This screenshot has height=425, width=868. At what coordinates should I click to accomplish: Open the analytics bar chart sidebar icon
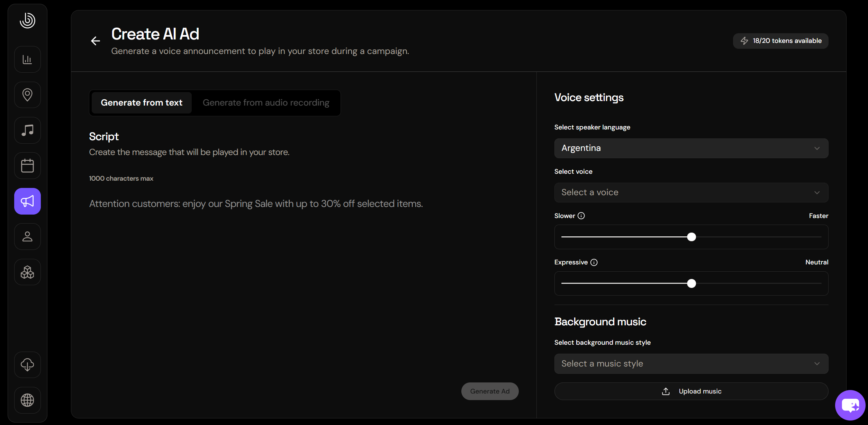point(27,60)
